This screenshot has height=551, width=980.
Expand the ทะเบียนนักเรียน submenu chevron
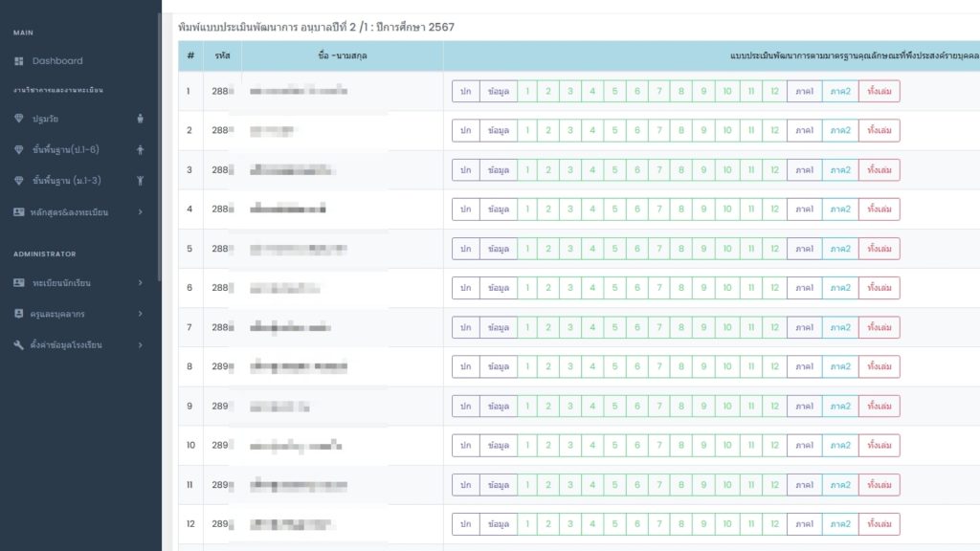141,283
